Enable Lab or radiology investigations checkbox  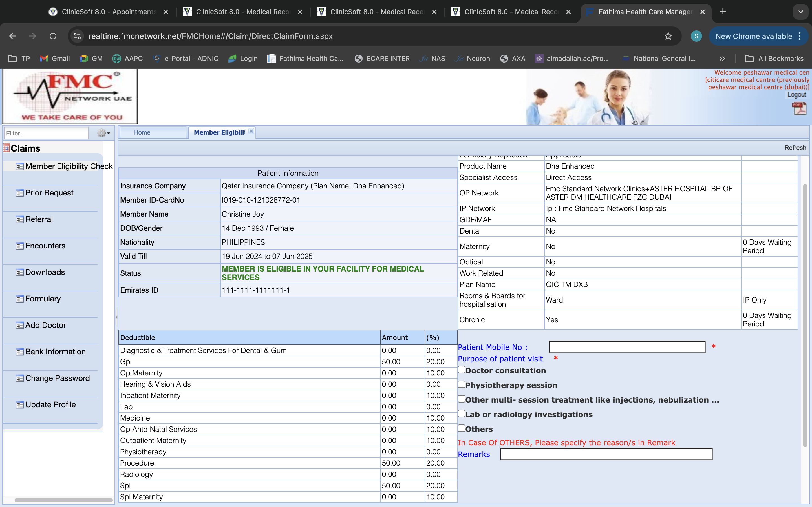462,413
